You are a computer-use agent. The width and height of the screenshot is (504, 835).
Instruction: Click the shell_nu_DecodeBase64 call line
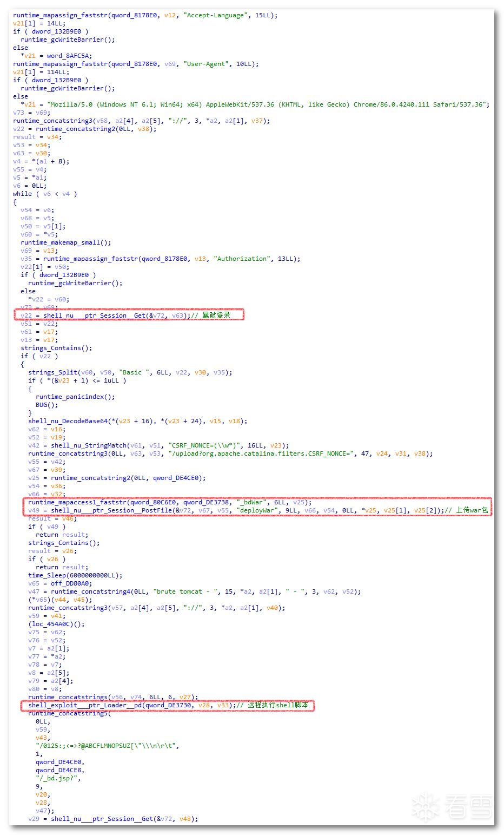coord(138,421)
